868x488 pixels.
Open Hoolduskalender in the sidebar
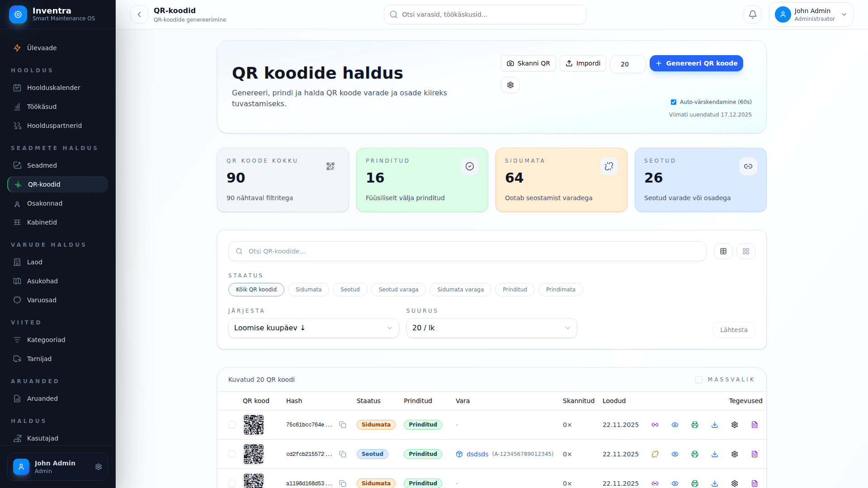tap(53, 88)
